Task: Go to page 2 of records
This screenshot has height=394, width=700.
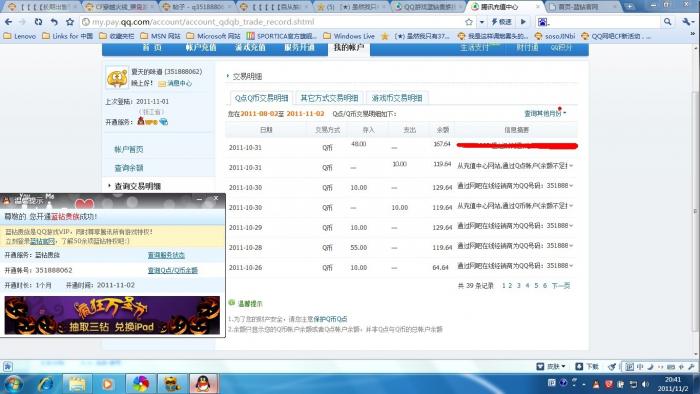Action: pyautogui.click(x=510, y=286)
